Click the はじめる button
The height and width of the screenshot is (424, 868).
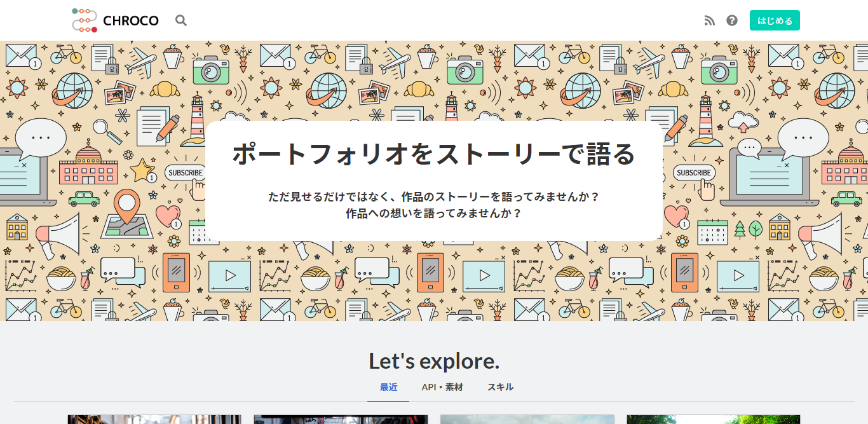click(775, 20)
